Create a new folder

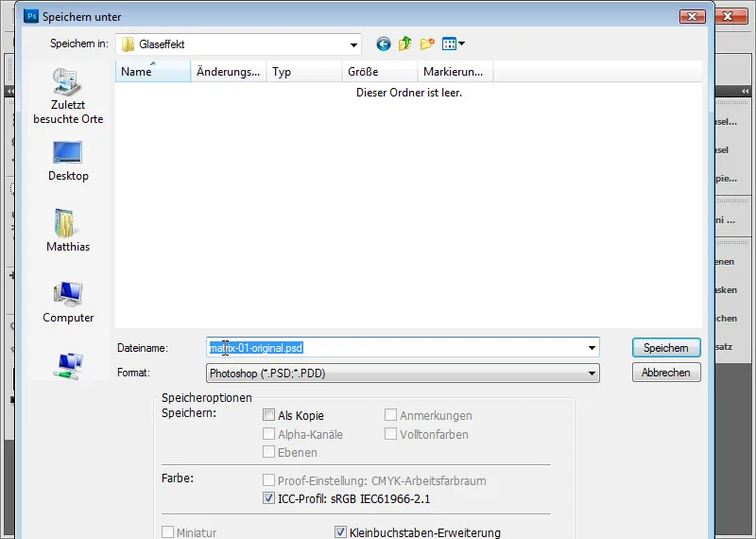point(427,44)
